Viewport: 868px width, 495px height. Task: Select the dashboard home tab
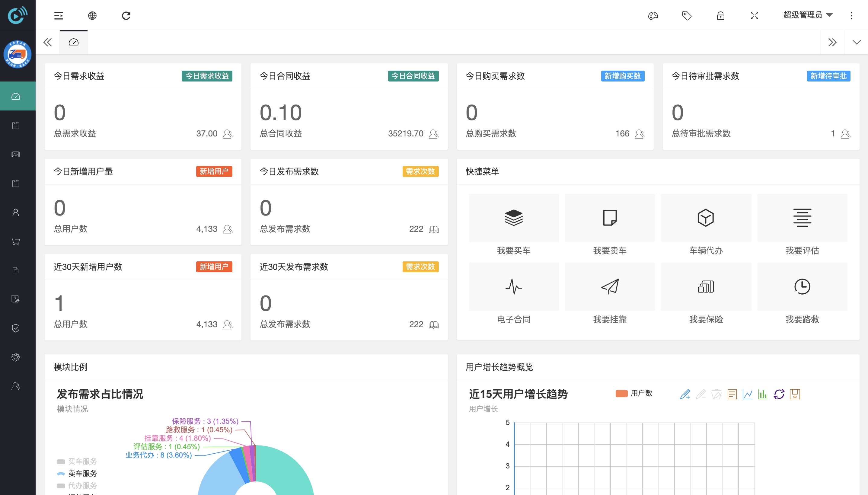click(73, 42)
